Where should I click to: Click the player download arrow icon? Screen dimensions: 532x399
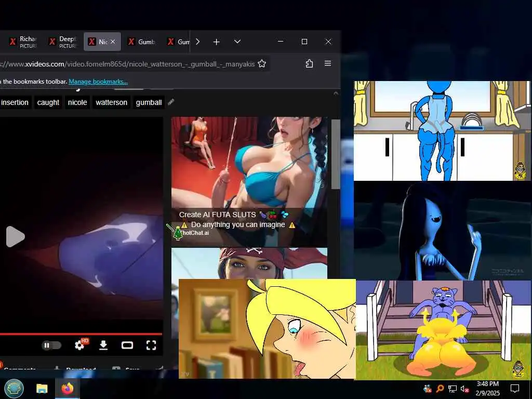(x=103, y=345)
